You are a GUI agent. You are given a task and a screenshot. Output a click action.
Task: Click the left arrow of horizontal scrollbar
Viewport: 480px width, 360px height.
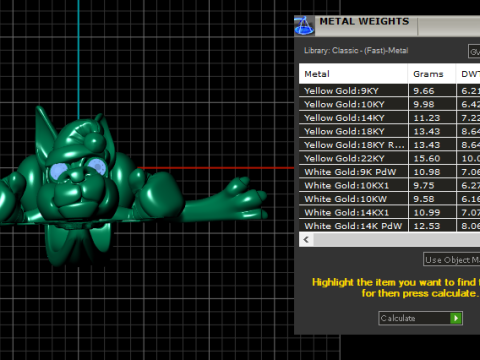tap(306, 239)
